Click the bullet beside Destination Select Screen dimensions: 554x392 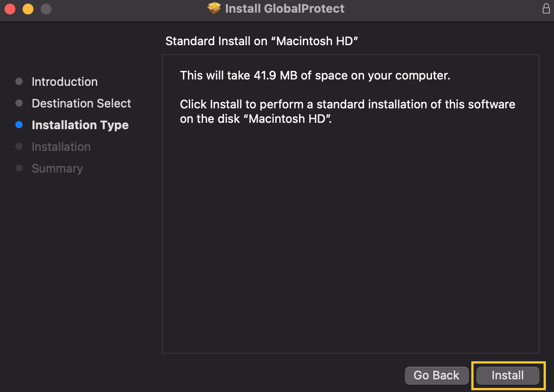click(19, 103)
